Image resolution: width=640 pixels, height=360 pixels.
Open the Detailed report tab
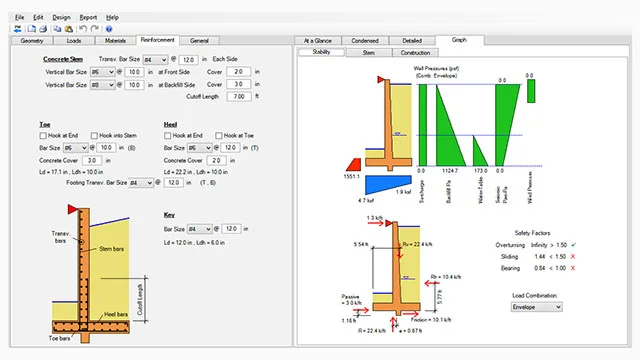point(412,41)
